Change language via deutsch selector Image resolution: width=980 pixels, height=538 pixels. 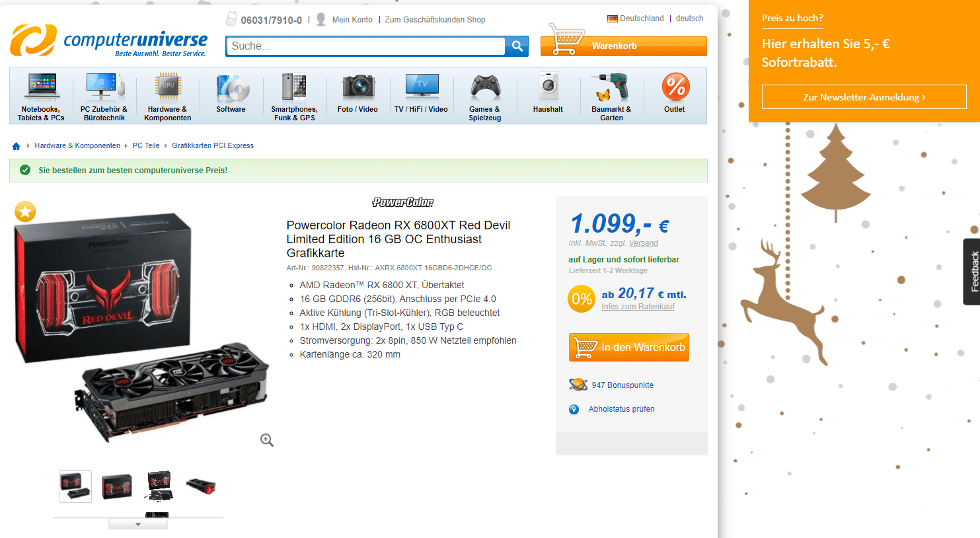(689, 19)
